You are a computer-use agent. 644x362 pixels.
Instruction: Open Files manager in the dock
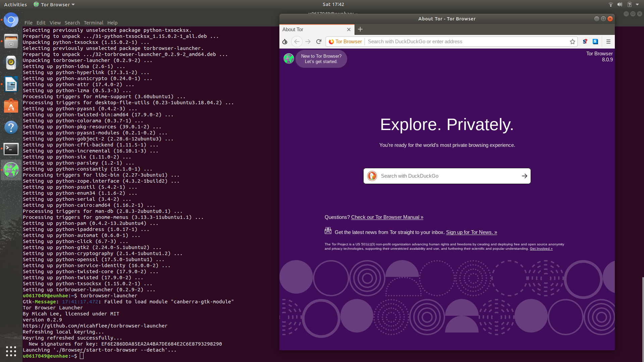pyautogui.click(x=11, y=41)
